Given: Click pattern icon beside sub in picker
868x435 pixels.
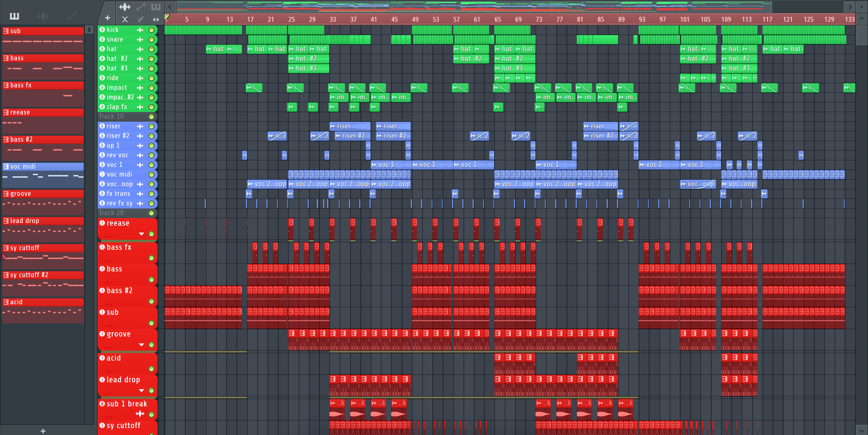Looking at the screenshot, I should click(x=6, y=31).
